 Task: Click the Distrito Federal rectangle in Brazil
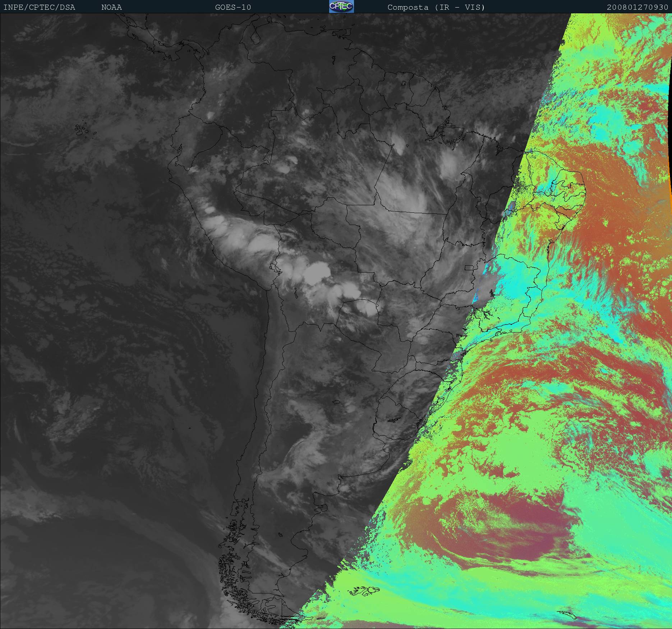tap(469, 267)
